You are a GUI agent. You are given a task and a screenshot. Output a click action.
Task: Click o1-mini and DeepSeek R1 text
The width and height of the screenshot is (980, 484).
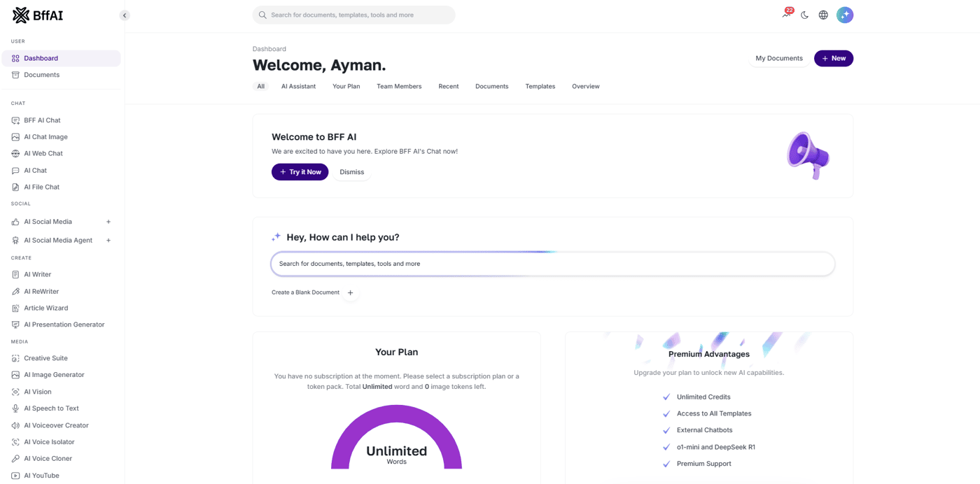[716, 447]
